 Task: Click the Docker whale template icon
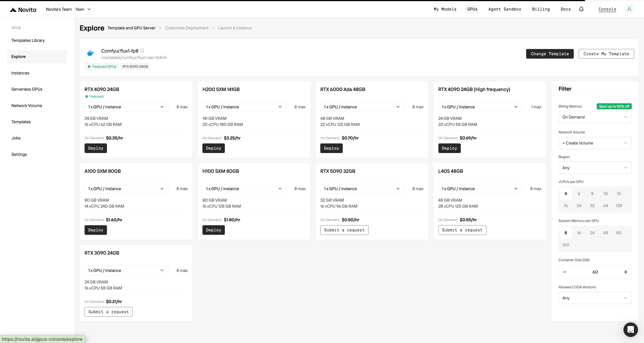91,53
